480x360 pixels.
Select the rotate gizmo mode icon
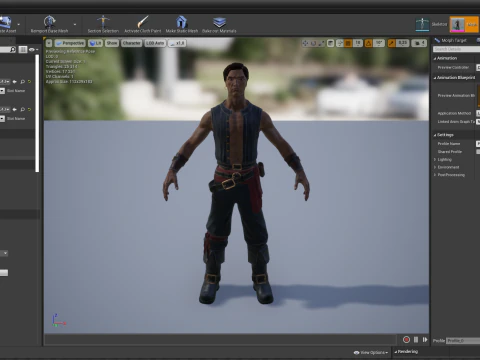tap(313, 43)
